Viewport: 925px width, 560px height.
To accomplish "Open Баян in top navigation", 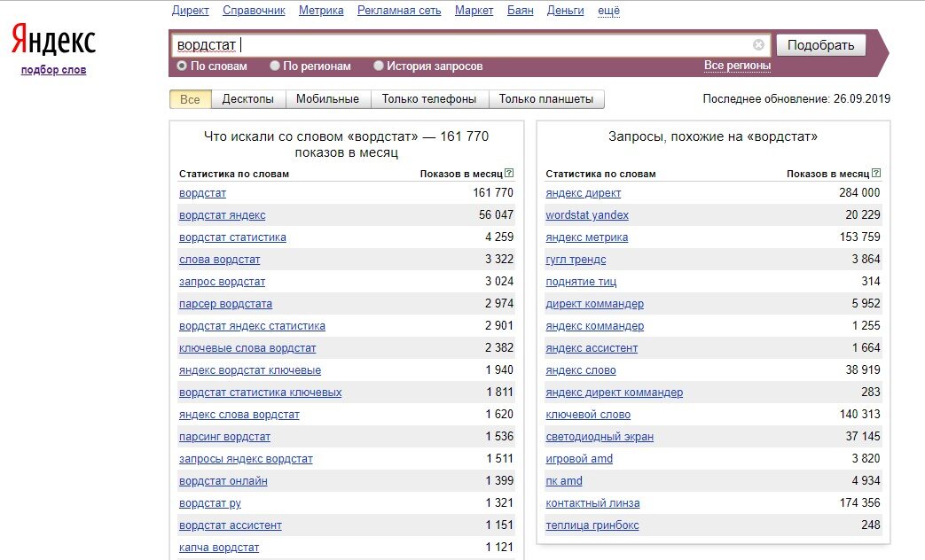I will (520, 11).
